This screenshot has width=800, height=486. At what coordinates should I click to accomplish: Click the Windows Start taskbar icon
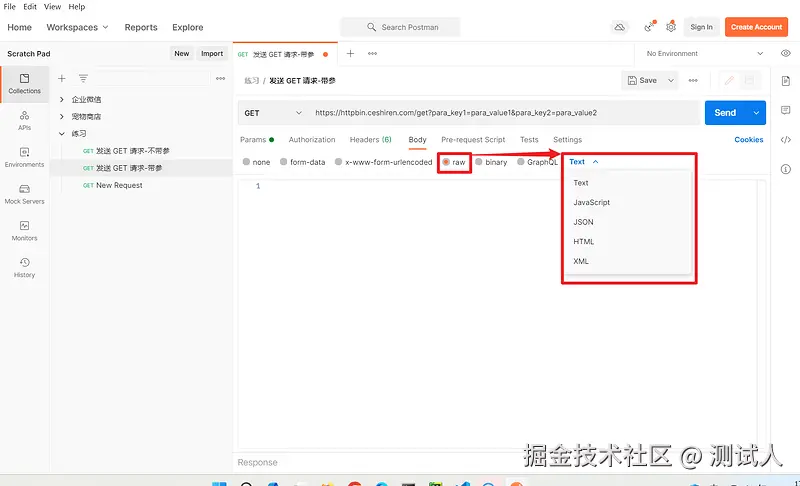(219, 483)
